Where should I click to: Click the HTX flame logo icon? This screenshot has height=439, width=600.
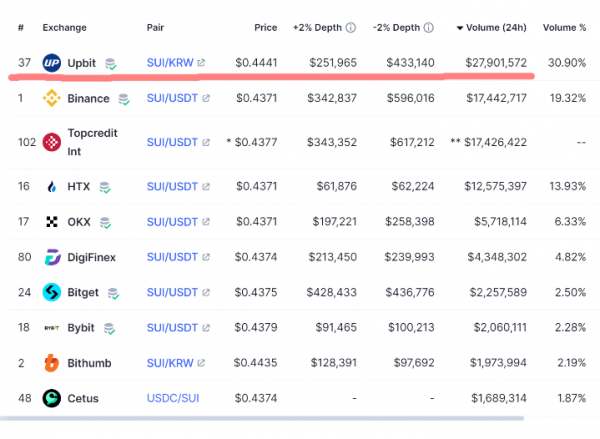[53, 186]
